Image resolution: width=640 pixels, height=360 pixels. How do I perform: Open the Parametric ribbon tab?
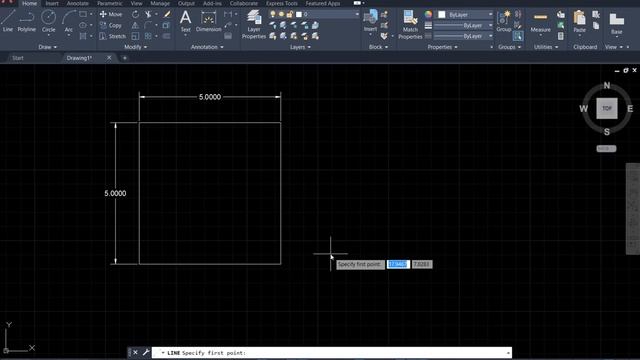[x=109, y=3]
